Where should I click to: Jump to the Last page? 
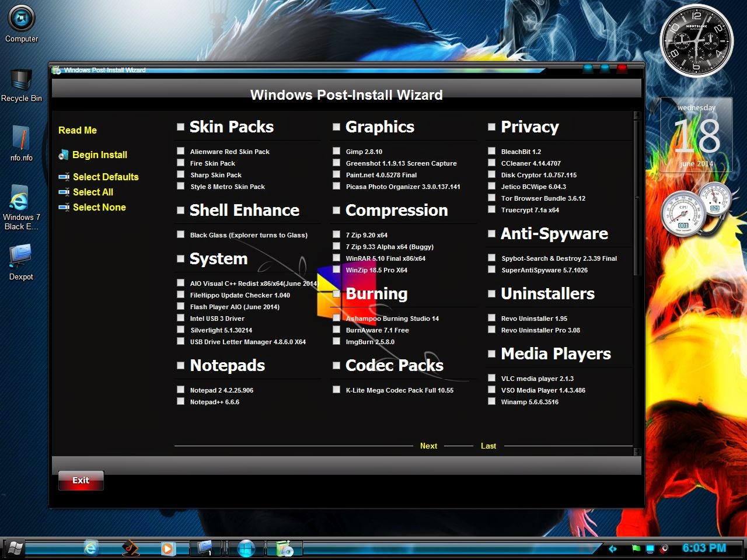tap(488, 446)
